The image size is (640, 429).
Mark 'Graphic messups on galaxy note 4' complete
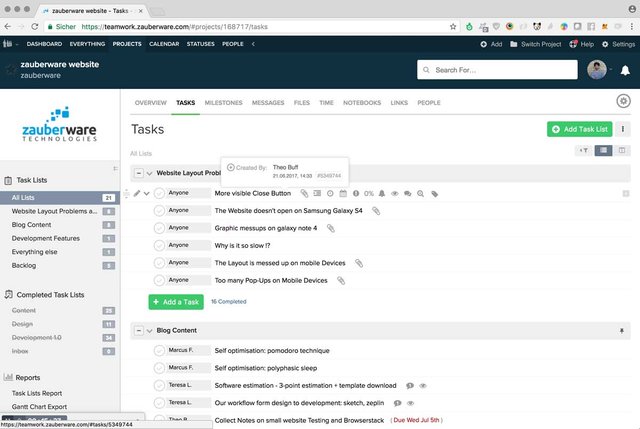[x=159, y=229]
